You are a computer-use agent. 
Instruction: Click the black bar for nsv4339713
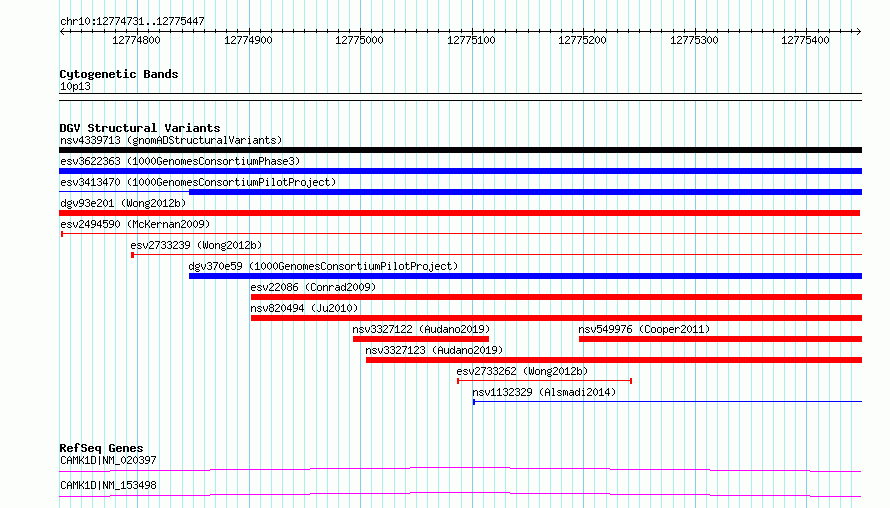point(460,150)
